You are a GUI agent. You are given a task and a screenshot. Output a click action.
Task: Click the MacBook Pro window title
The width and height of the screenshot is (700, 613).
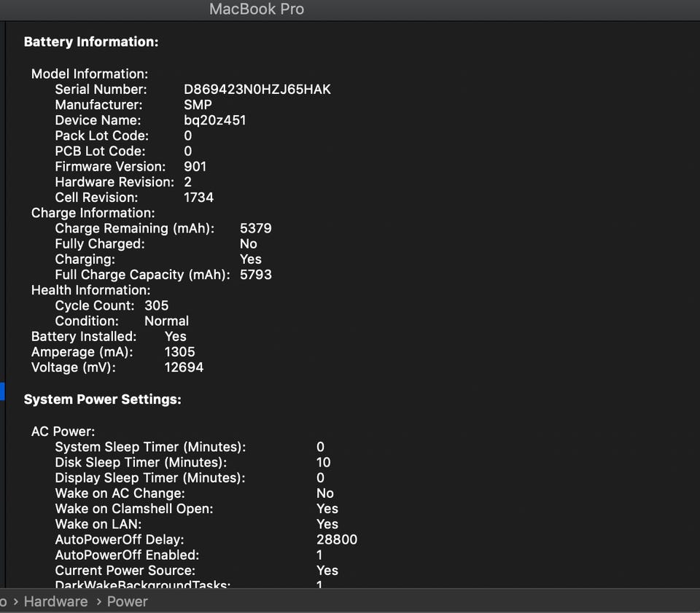[x=257, y=9]
